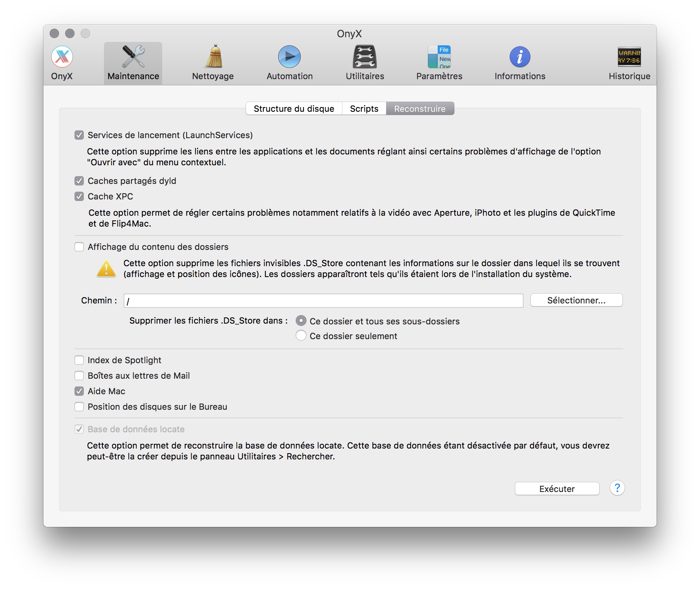Open the Utilitaires wrenches icon

[x=365, y=57]
